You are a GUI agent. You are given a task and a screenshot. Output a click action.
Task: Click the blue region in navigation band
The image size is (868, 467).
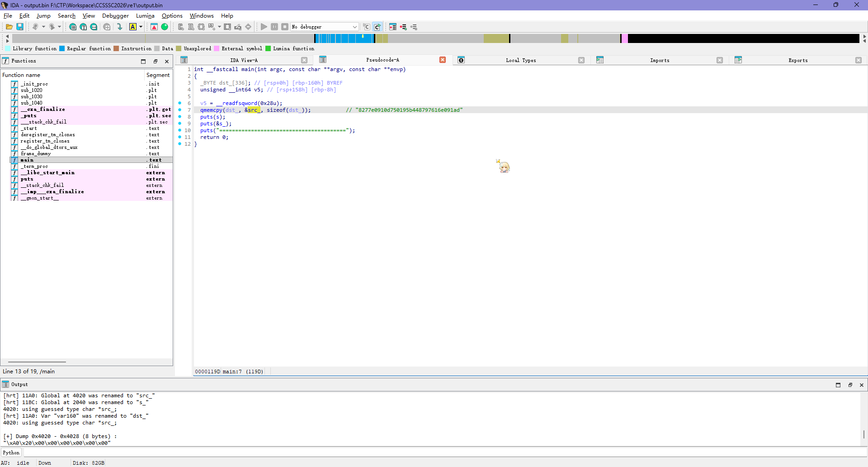pos(344,39)
